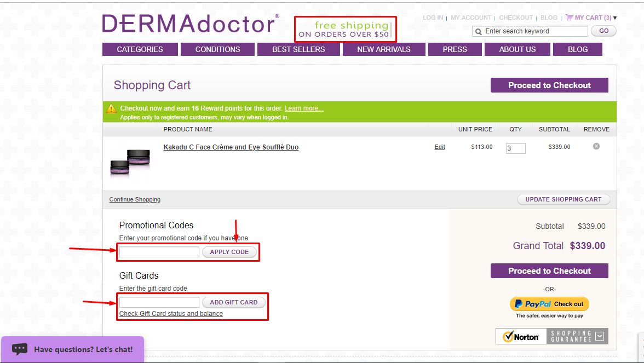Open the About Us menu
Screen dimensions: 644x363
[x=517, y=49]
